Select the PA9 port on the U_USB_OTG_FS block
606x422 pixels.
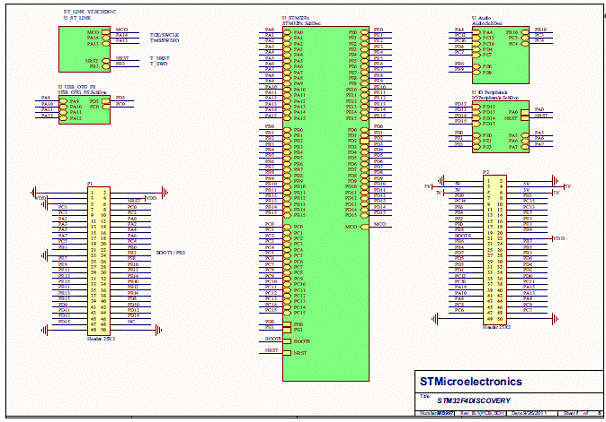tap(63, 101)
